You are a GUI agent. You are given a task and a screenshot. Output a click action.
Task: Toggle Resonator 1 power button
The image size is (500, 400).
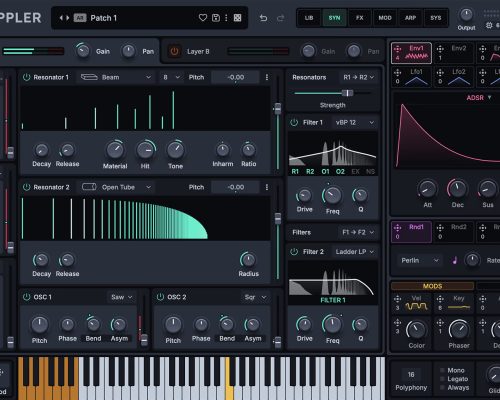(26, 77)
